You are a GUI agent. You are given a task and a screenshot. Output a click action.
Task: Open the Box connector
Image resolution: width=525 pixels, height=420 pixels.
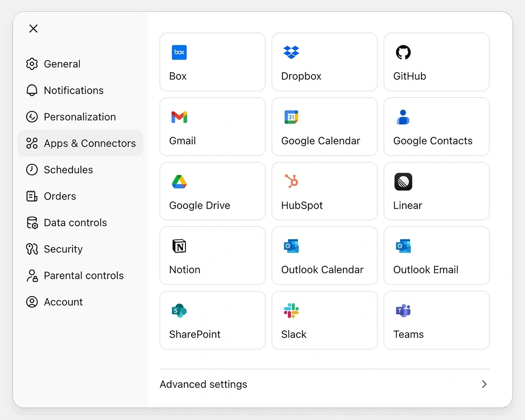pyautogui.click(x=212, y=62)
